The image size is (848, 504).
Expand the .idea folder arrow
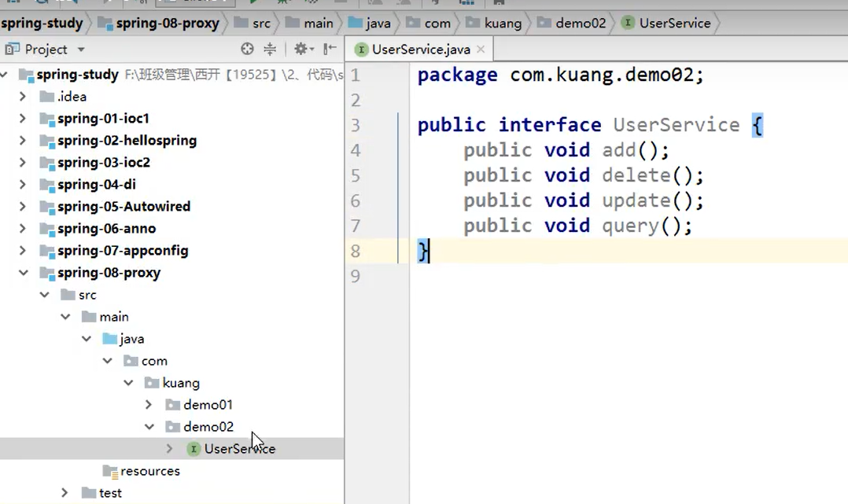pyautogui.click(x=23, y=96)
